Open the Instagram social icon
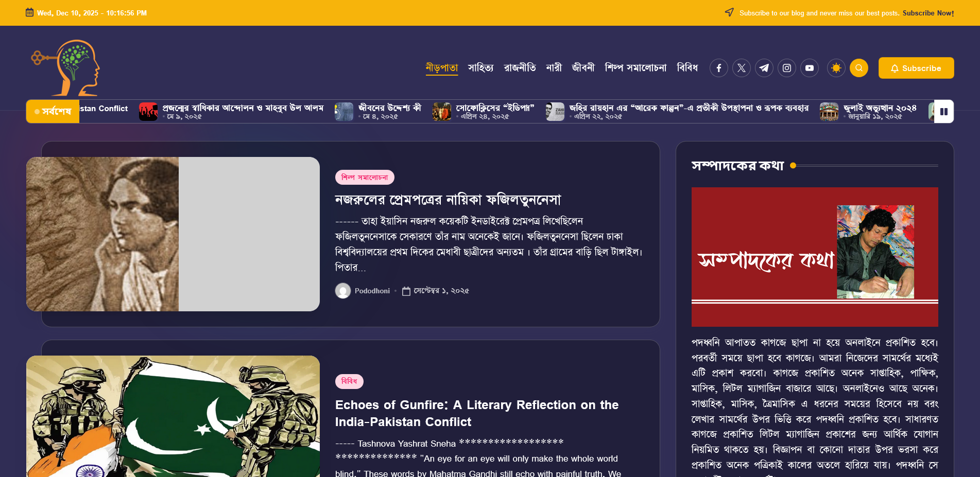 (787, 68)
